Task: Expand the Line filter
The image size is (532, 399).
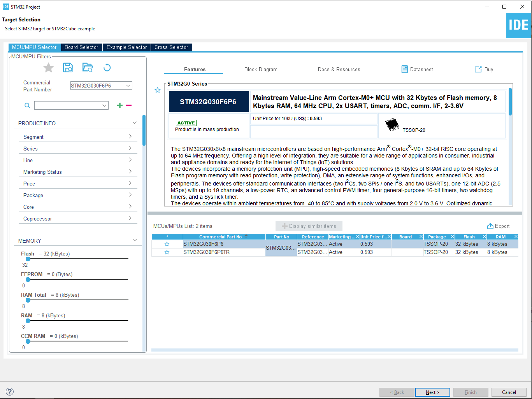Action: [x=130, y=160]
